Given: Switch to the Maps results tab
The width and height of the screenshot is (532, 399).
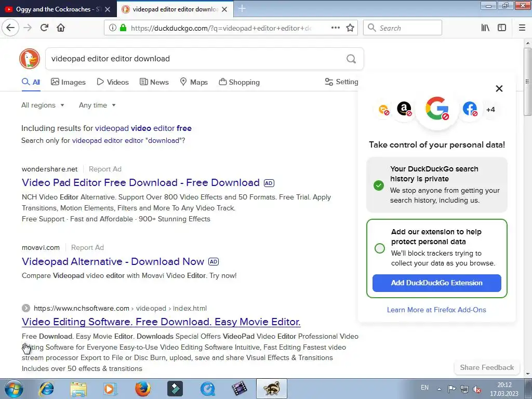Looking at the screenshot, I should (x=194, y=82).
